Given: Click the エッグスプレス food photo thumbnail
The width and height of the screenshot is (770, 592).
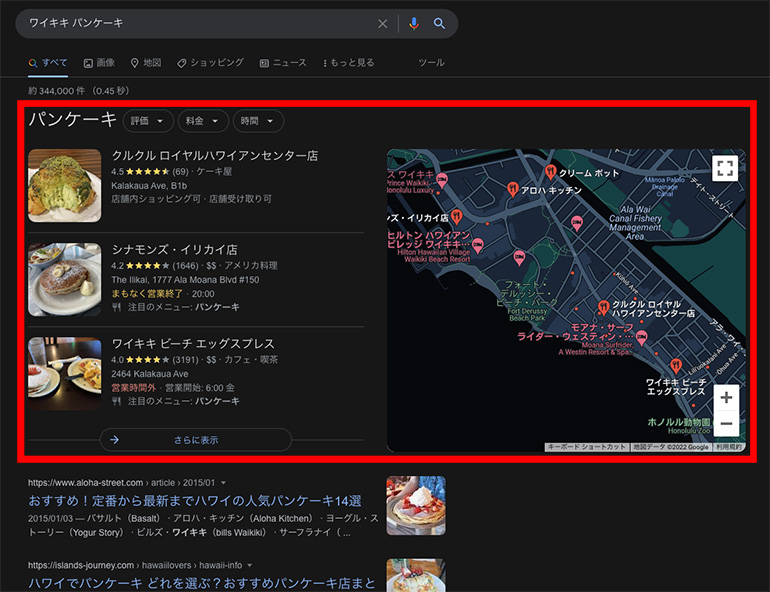Looking at the screenshot, I should (65, 373).
